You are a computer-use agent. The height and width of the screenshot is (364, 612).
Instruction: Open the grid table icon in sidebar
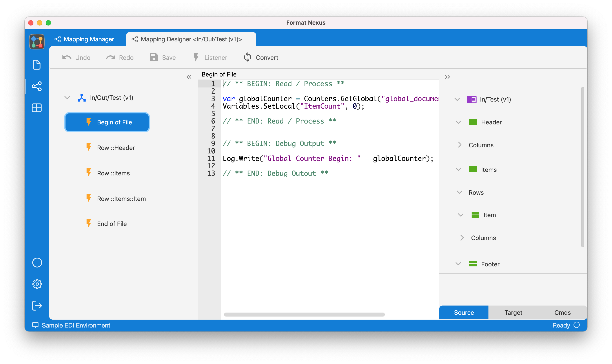pos(37,108)
